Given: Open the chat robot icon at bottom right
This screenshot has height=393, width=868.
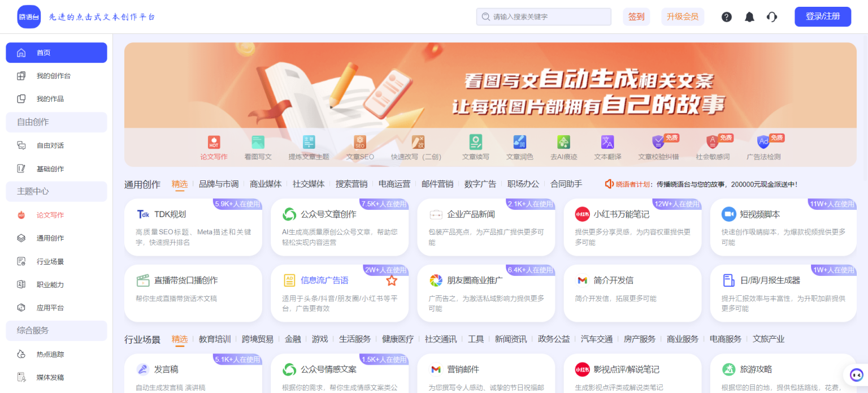Looking at the screenshot, I should (x=856, y=375).
